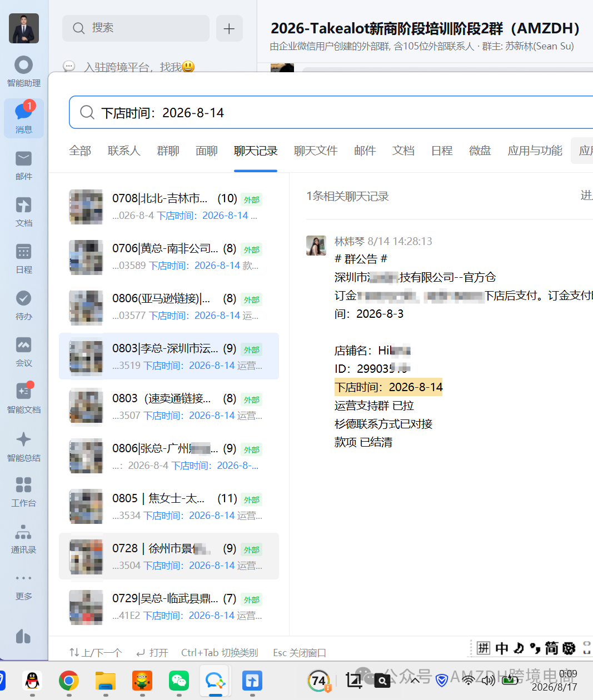Open WeChat from the taskbar

point(179,681)
